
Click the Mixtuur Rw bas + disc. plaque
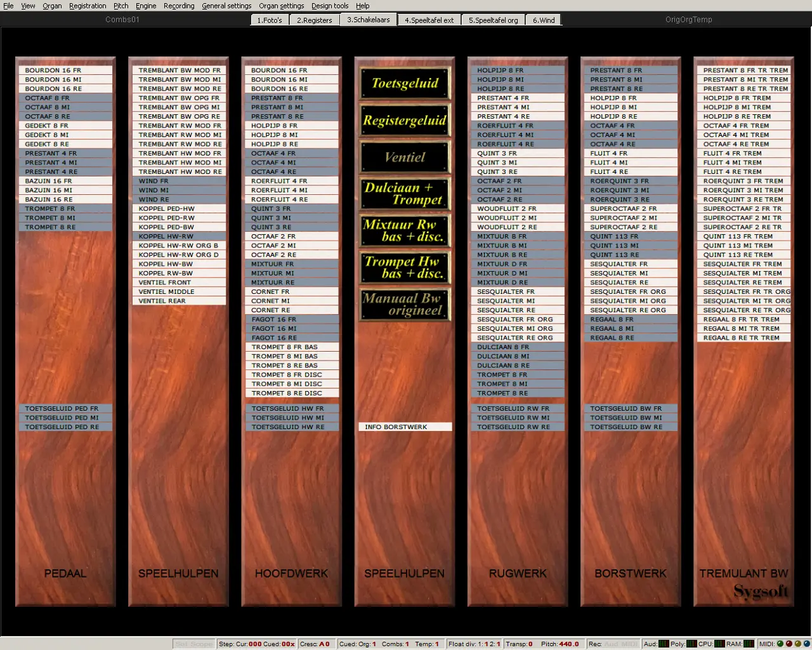tap(404, 231)
